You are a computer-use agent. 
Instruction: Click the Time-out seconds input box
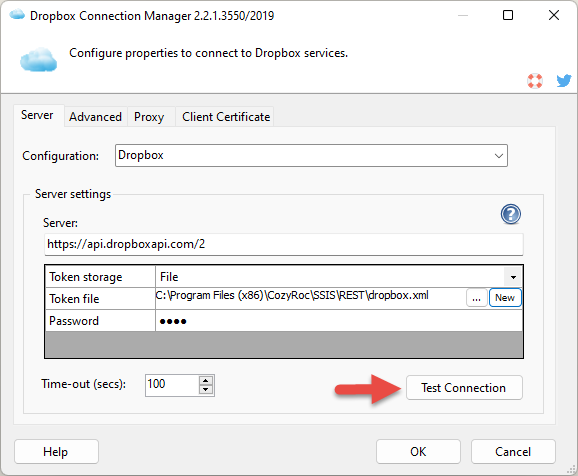172,385
